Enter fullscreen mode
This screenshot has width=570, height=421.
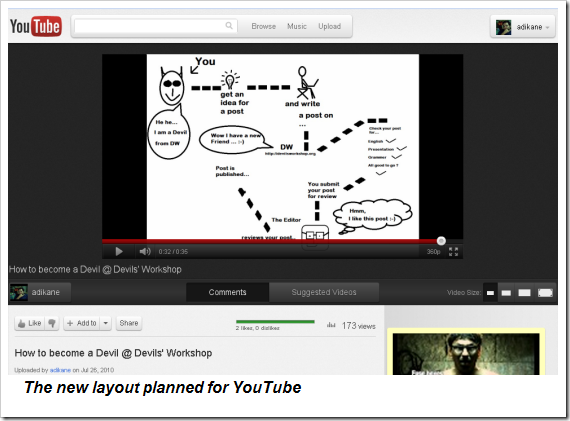click(453, 252)
